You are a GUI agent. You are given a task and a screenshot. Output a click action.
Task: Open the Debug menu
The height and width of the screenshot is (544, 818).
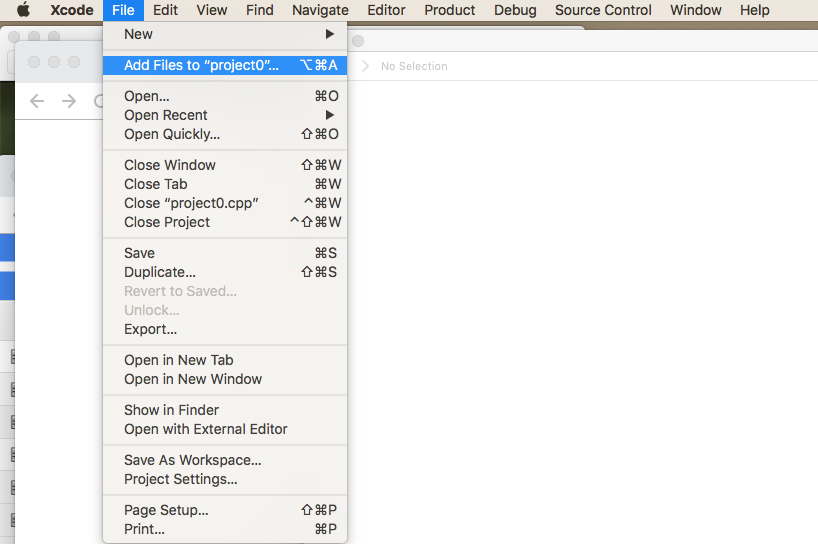pyautogui.click(x=515, y=10)
